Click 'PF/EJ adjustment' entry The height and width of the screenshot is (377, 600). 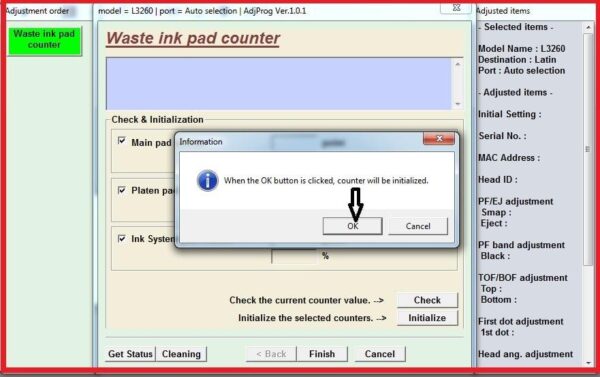[x=515, y=201]
